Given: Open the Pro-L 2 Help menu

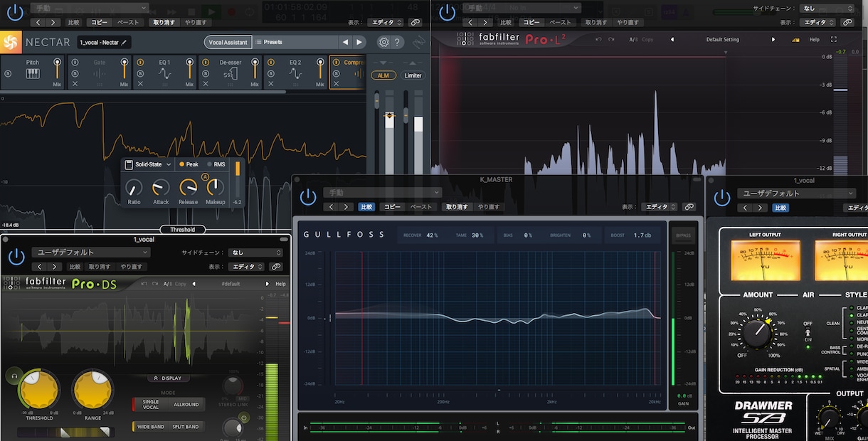Looking at the screenshot, I should click(814, 40).
